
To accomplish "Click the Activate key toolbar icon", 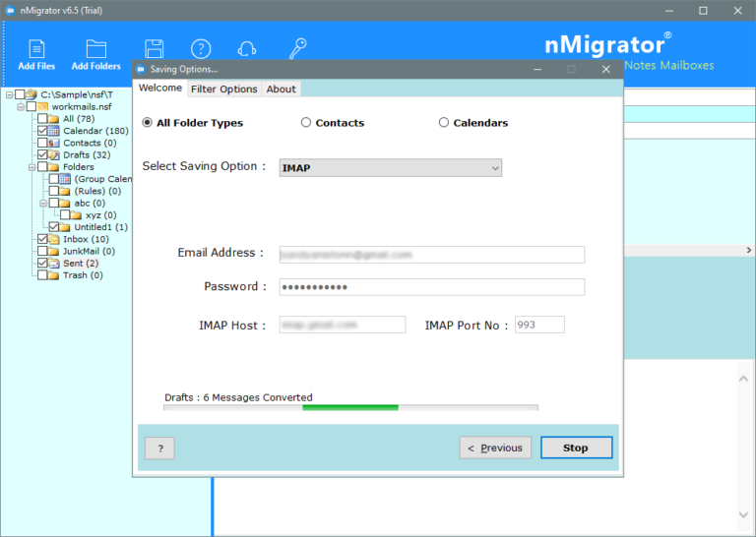I will pyautogui.click(x=297, y=48).
